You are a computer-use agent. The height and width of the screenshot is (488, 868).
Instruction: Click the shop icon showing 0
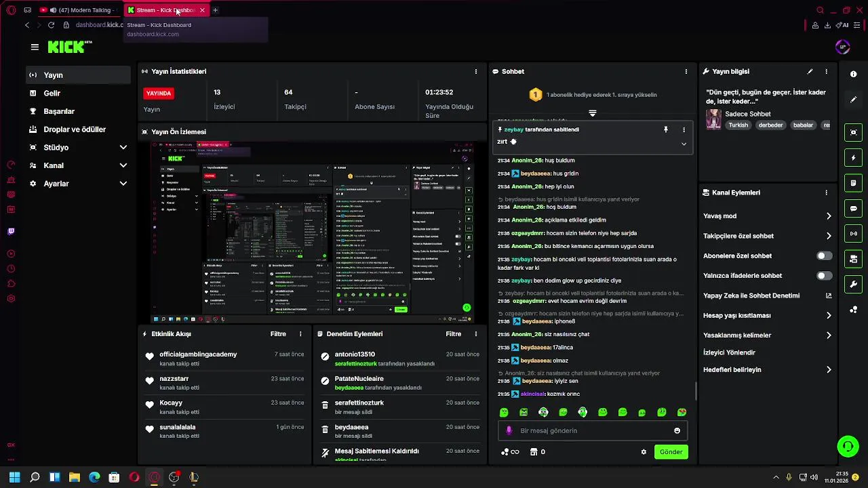538,452
